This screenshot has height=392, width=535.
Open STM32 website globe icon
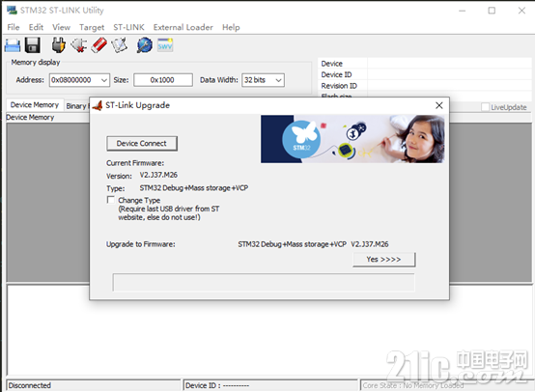pyautogui.click(x=145, y=45)
